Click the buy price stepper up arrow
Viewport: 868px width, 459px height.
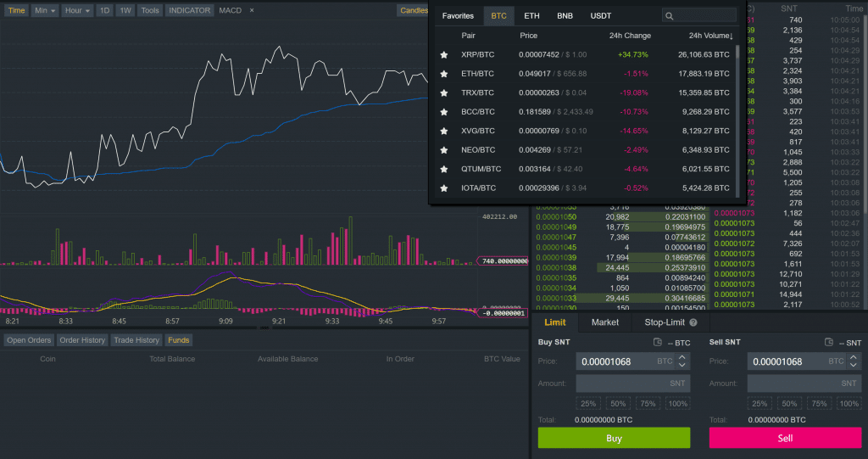(x=682, y=357)
